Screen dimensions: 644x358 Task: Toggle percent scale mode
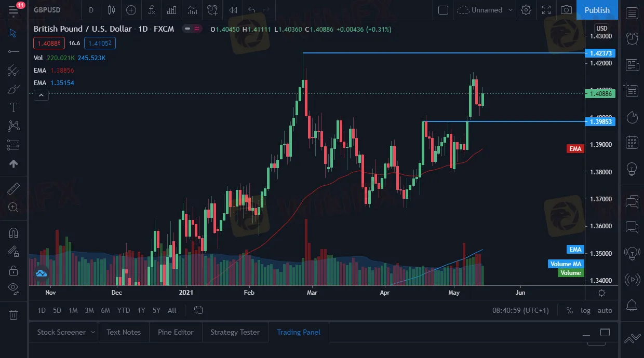tap(570, 310)
